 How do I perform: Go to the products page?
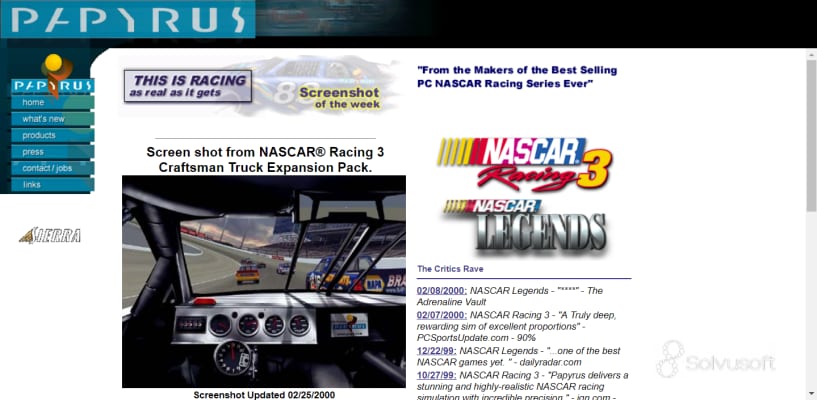click(39, 135)
